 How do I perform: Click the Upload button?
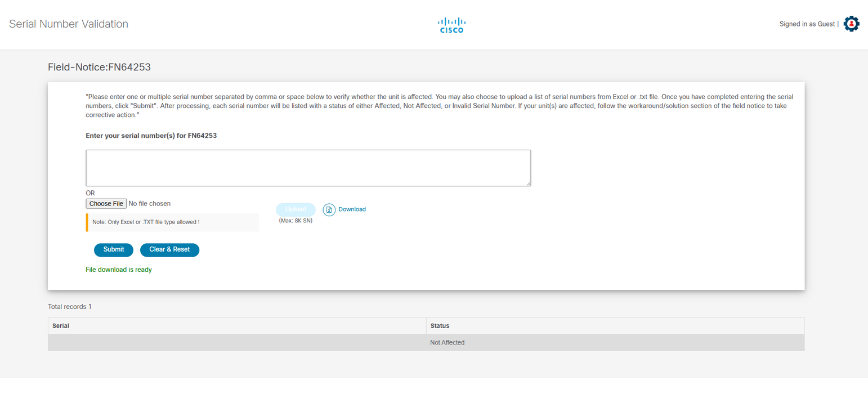point(296,209)
